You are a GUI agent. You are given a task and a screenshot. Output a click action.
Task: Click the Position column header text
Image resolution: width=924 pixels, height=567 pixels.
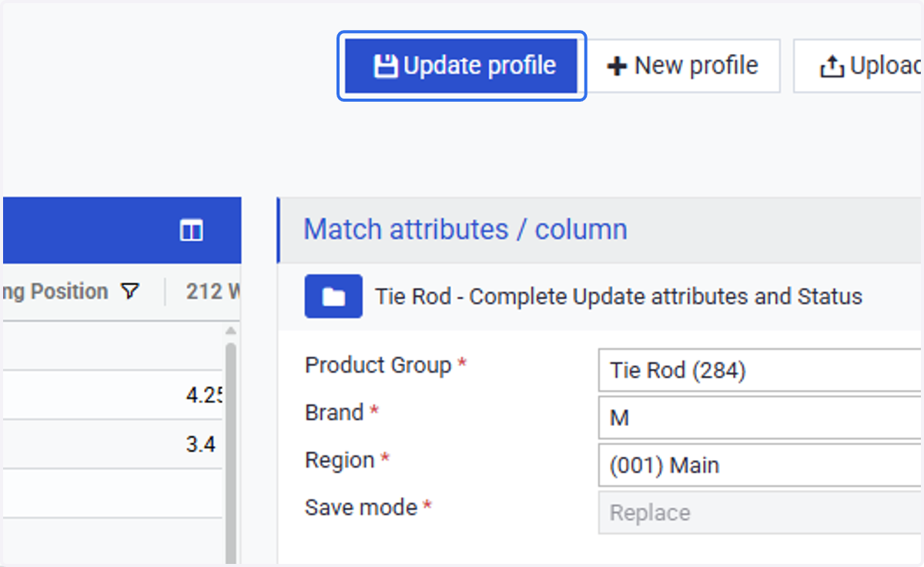(x=55, y=291)
